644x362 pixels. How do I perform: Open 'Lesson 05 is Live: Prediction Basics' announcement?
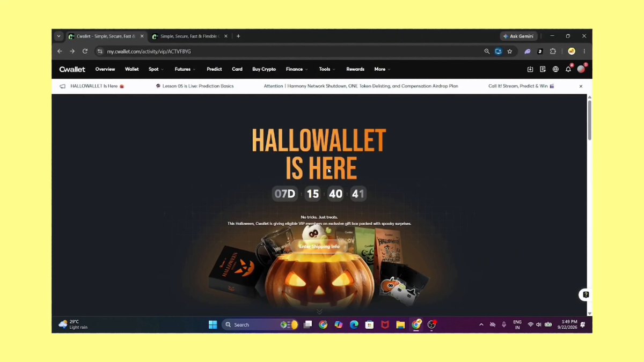(195, 86)
